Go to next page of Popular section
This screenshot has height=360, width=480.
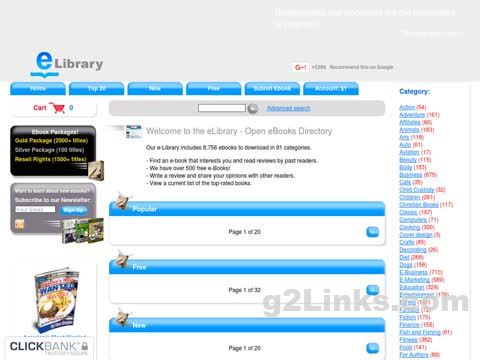pos(373,232)
